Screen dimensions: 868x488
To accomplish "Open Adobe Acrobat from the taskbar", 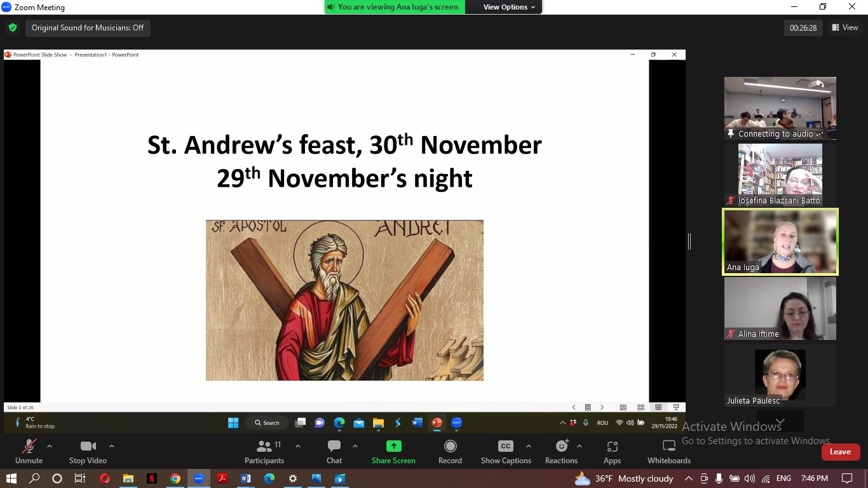I will pyautogui.click(x=222, y=478).
